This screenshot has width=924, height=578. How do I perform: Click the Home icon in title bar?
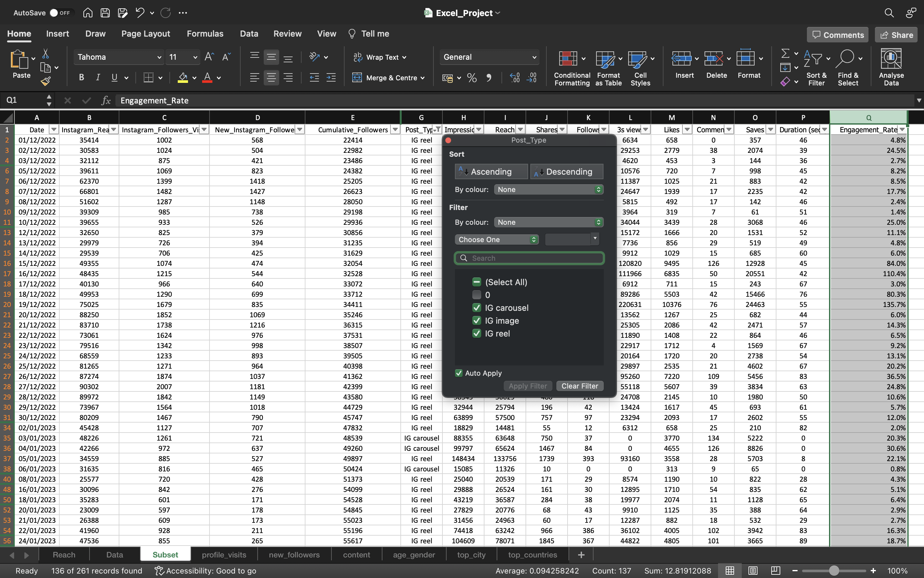coord(88,13)
